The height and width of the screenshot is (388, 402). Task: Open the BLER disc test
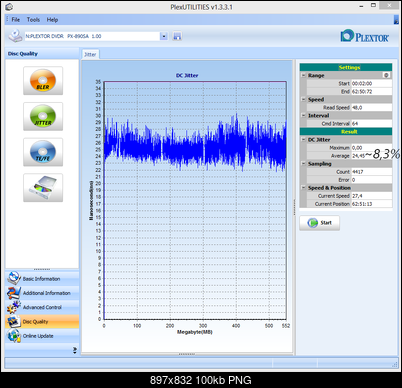pos(43,81)
